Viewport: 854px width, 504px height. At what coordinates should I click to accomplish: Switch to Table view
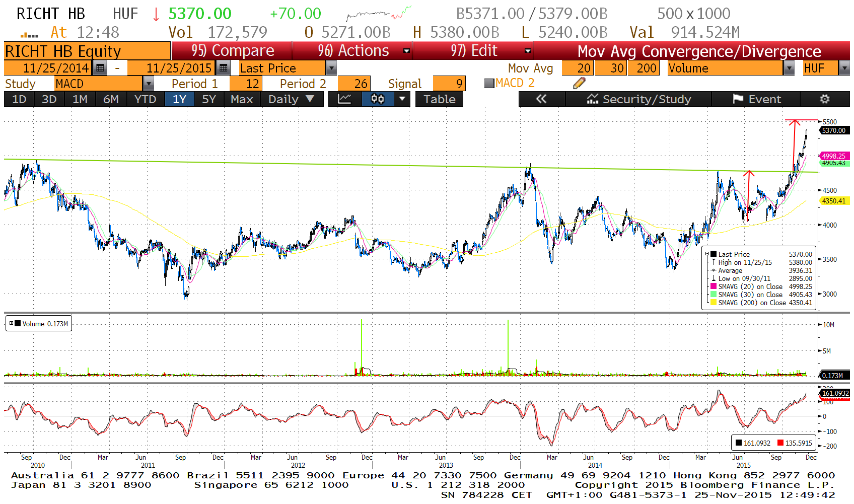(x=439, y=99)
